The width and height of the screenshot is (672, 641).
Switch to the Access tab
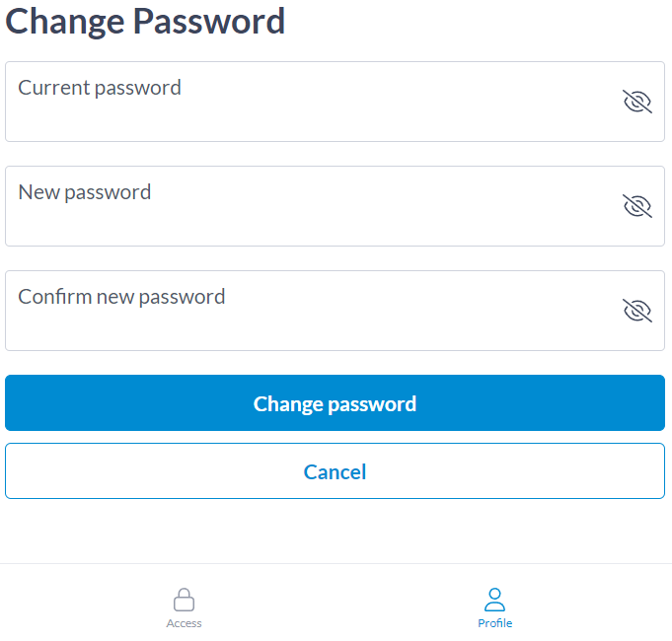click(184, 608)
